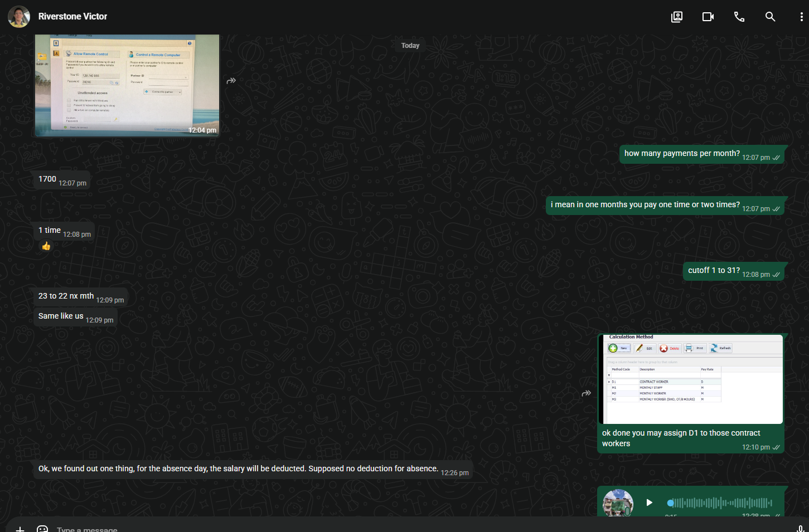This screenshot has height=532, width=809.
Task: Click the 12:04 pm timestamp on image
Action: click(202, 130)
